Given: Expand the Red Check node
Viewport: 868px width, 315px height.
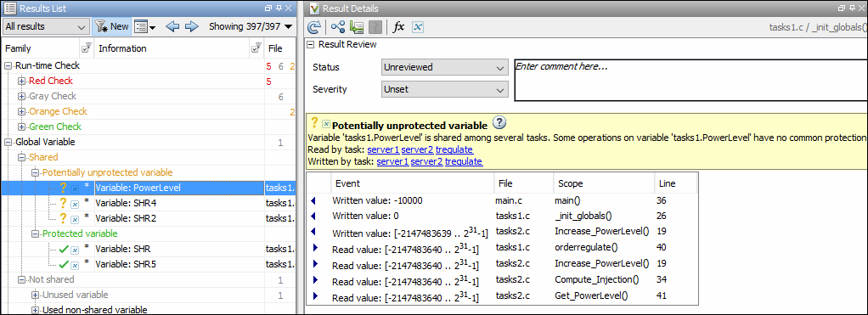Looking at the screenshot, I should pyautogui.click(x=21, y=81).
